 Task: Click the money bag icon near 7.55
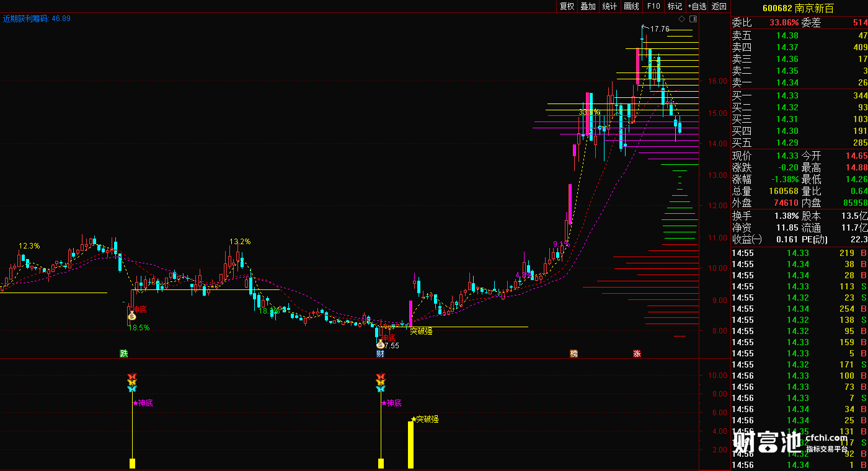[380, 343]
